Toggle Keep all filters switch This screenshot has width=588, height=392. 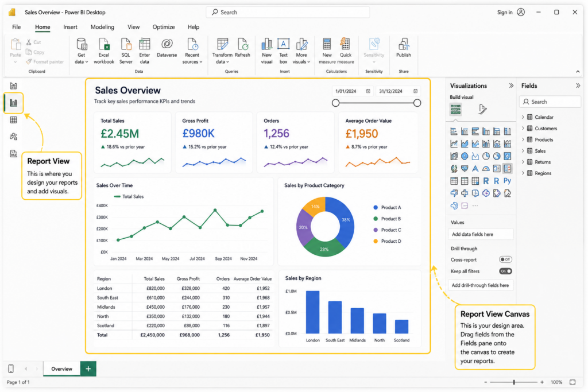505,271
